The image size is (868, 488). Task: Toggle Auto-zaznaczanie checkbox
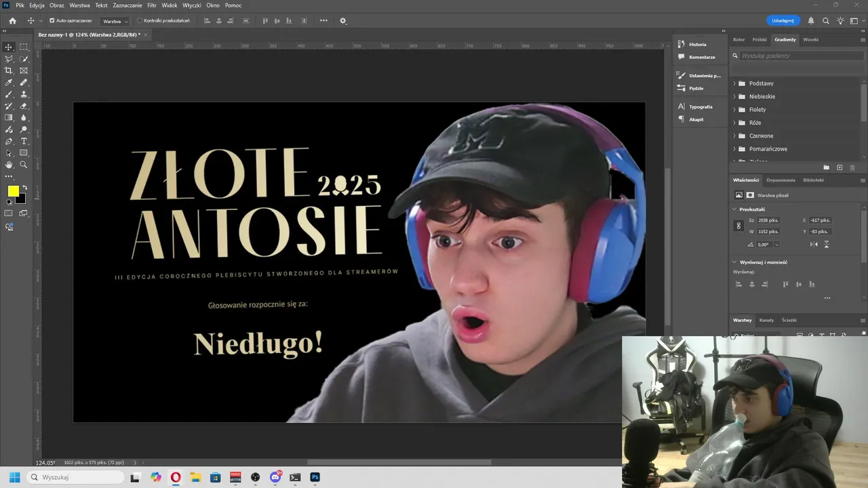click(x=52, y=21)
